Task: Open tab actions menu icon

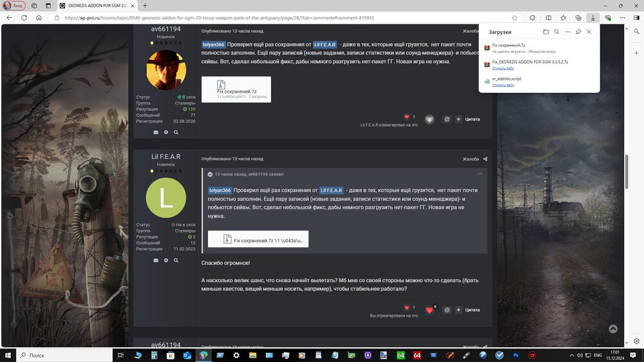Action: pos(48,6)
